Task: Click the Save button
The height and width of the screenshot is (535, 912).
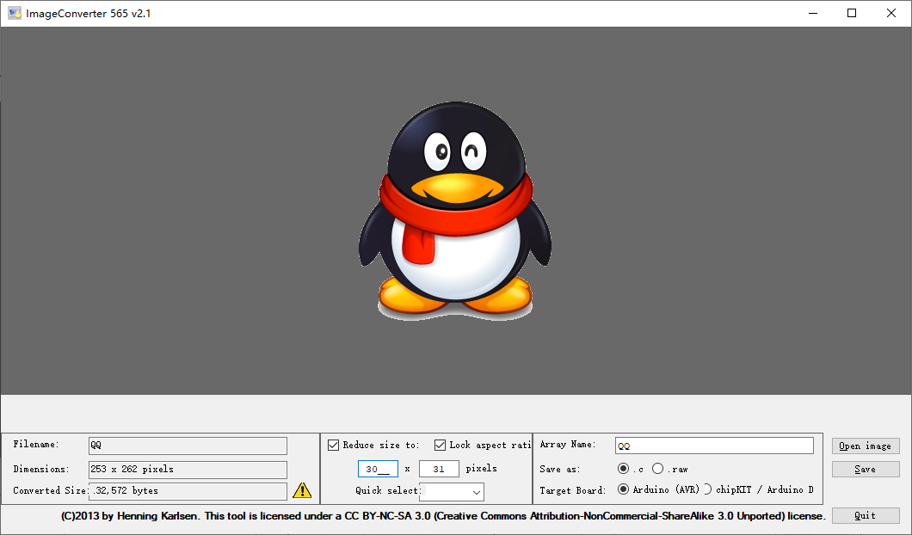Action: pos(865,469)
